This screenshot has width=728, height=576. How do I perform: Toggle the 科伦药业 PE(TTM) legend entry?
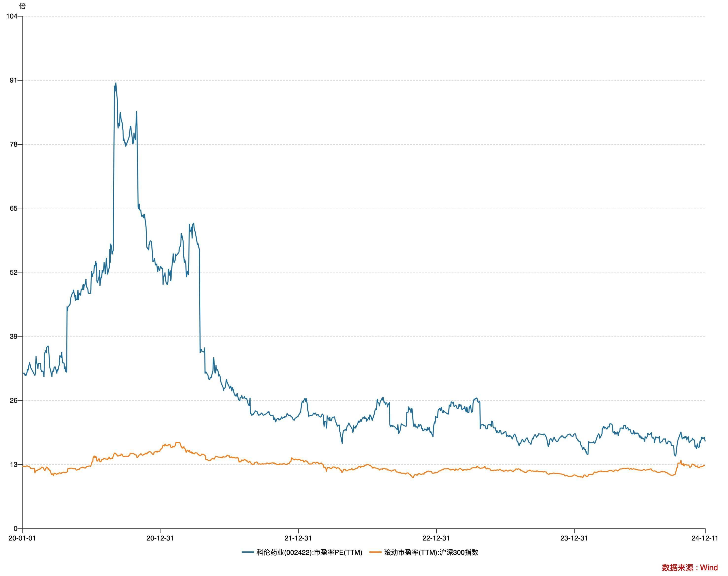pos(302,552)
